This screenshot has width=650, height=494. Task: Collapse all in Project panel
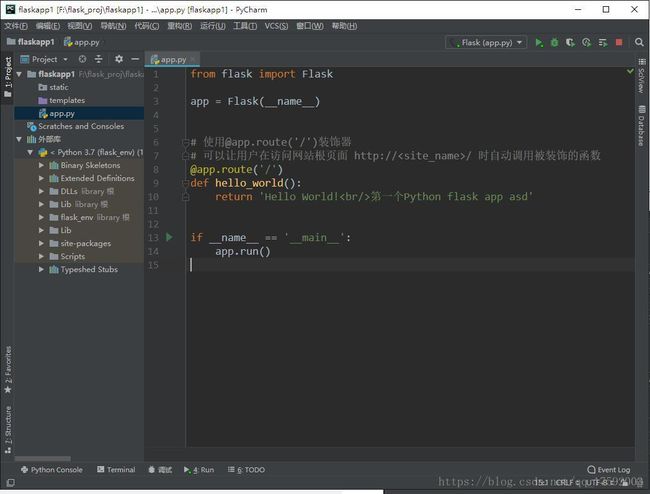[x=98, y=59]
